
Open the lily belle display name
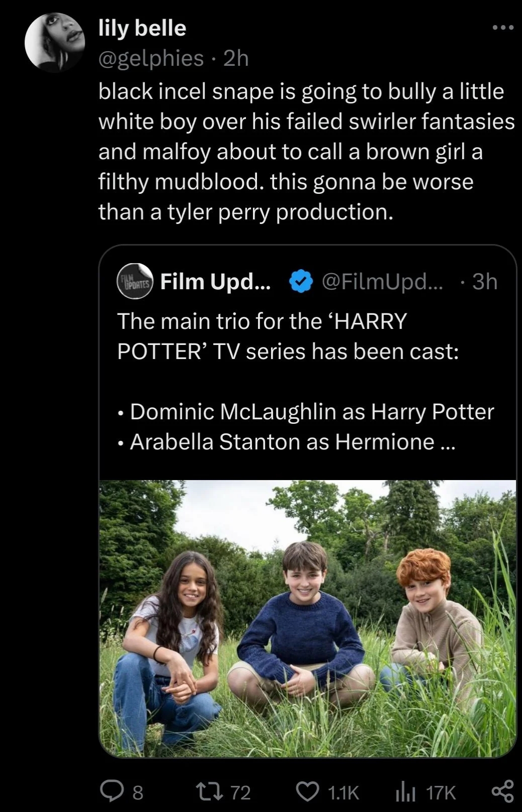coord(142,28)
